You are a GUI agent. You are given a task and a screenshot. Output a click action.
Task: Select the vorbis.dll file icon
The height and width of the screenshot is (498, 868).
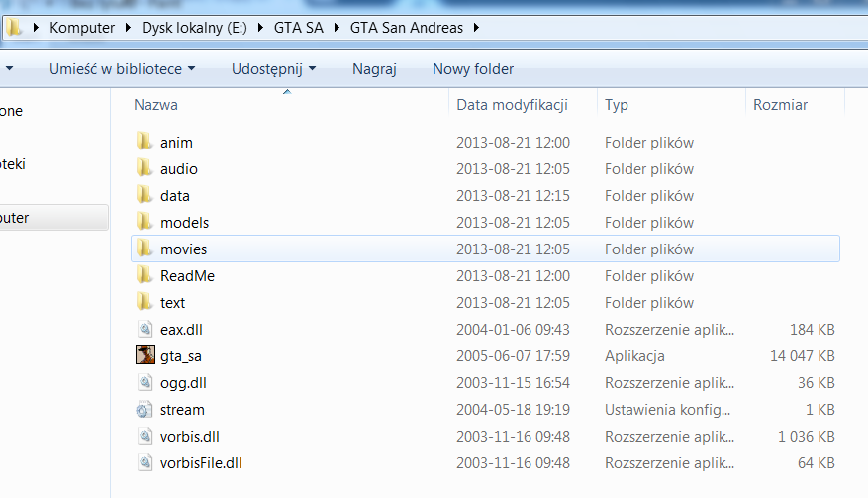pyautogui.click(x=145, y=436)
